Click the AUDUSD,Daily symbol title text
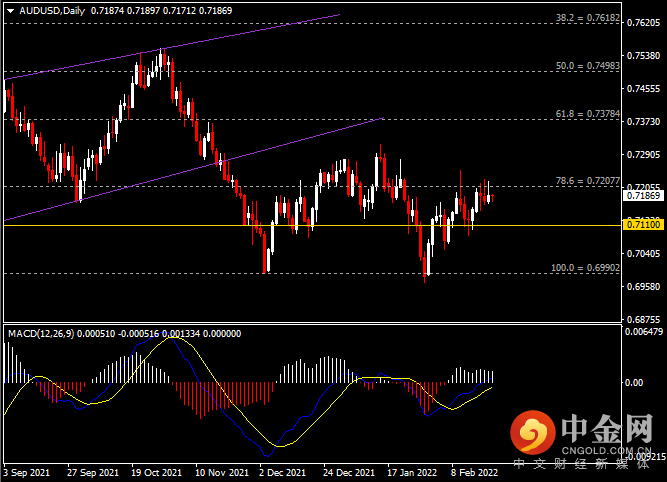Image resolution: width=667 pixels, height=482 pixels. (52, 11)
